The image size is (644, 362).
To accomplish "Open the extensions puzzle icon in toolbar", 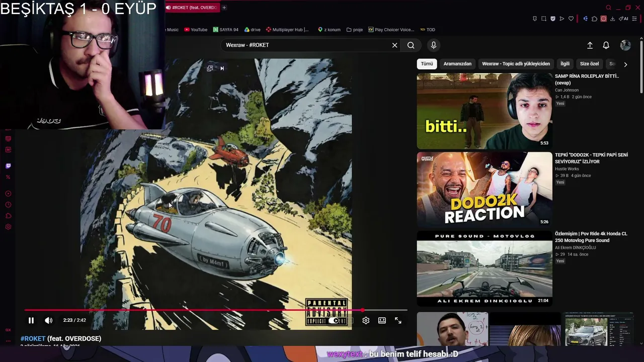I will [594, 19].
